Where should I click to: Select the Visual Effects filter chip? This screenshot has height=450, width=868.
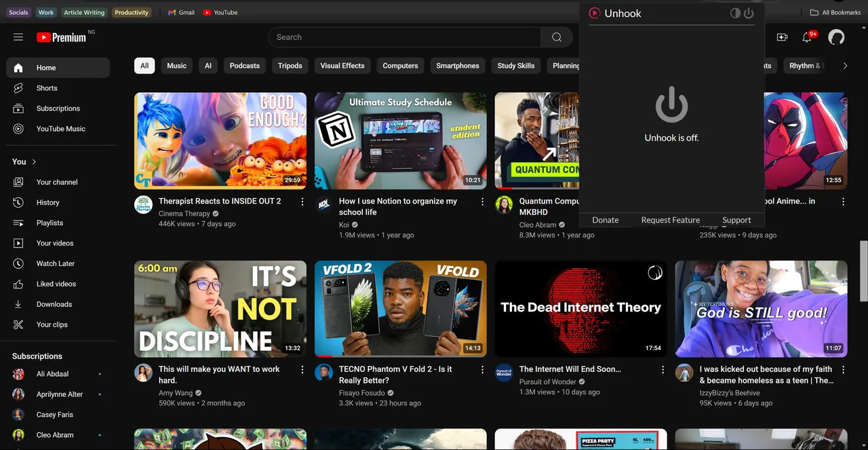click(342, 66)
